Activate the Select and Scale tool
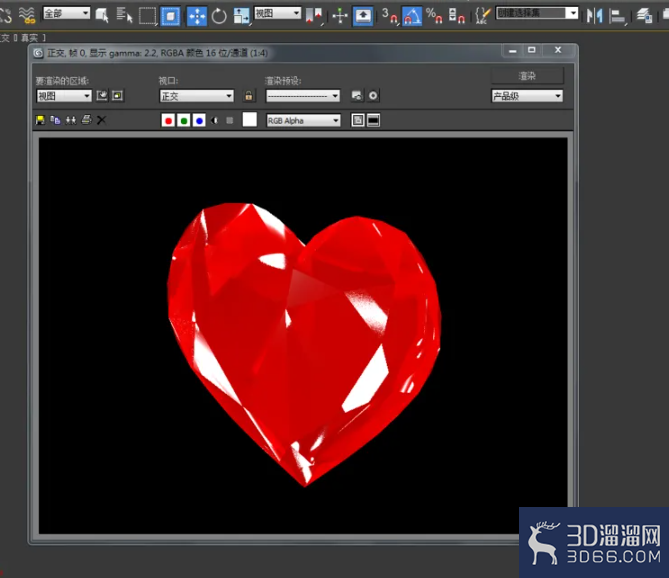The image size is (669, 578). point(241,16)
